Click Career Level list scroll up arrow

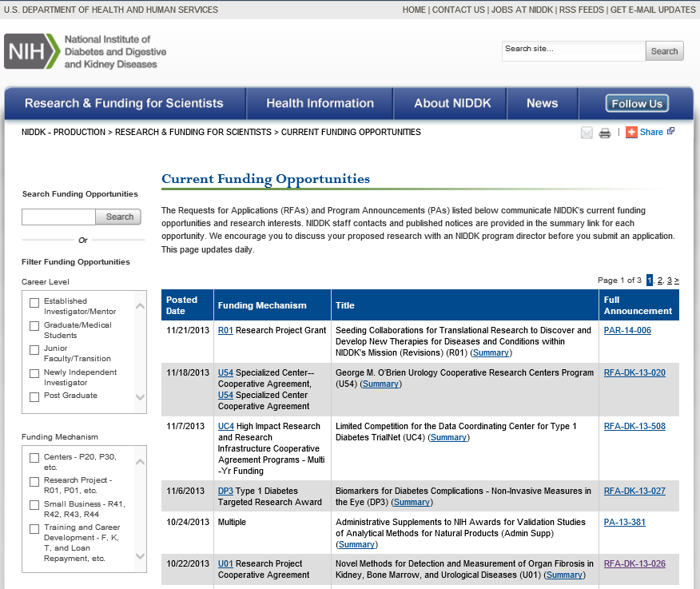pyautogui.click(x=140, y=306)
